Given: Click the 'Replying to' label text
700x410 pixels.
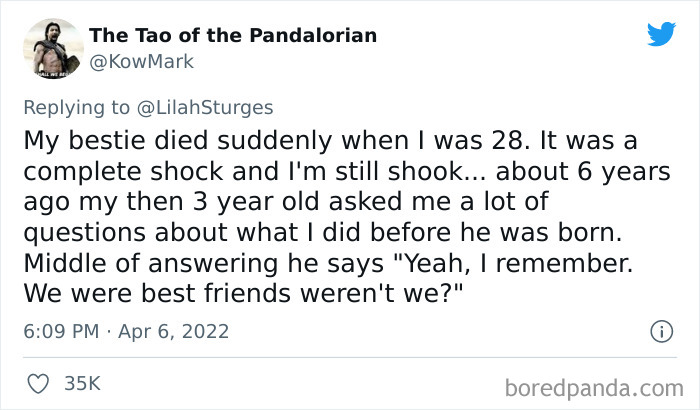Looking at the screenshot, I should tap(76, 108).
